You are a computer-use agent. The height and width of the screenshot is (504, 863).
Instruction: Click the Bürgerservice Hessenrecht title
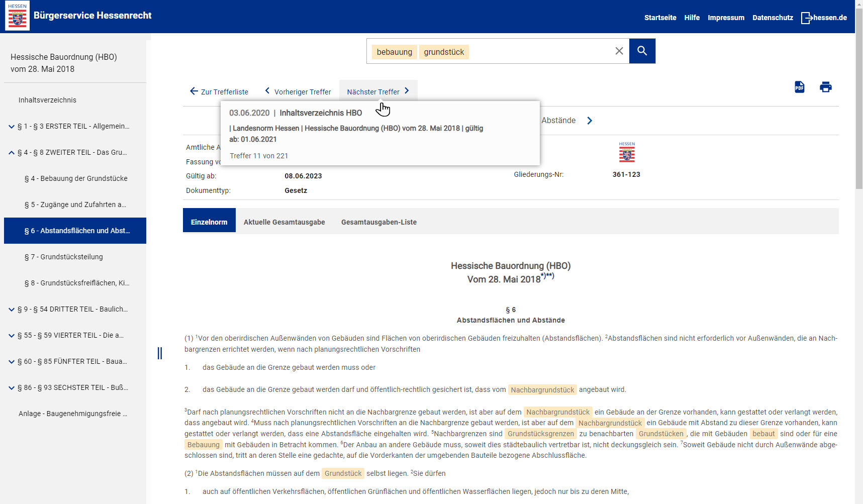pos(92,16)
